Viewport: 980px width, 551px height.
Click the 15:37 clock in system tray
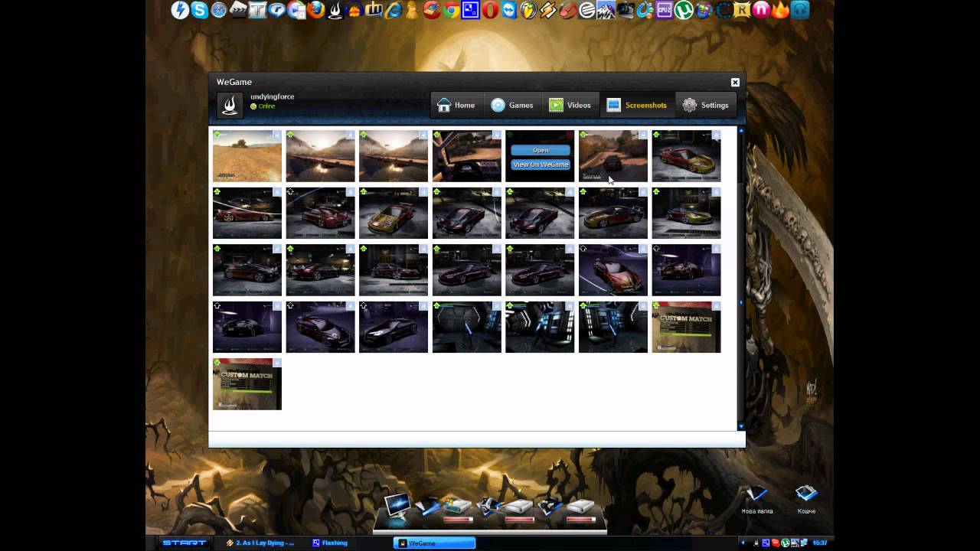820,543
